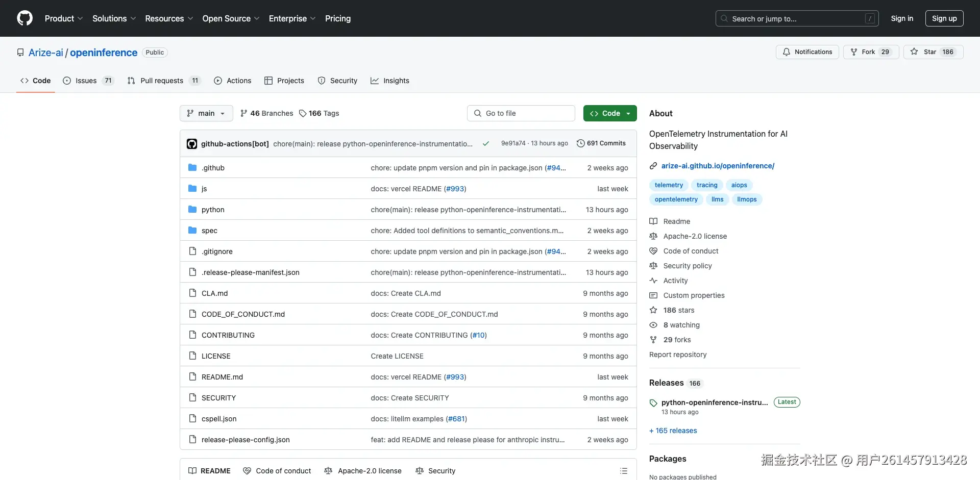Switch to the Actions tab
The width and height of the screenshot is (980, 480).
(x=233, y=81)
